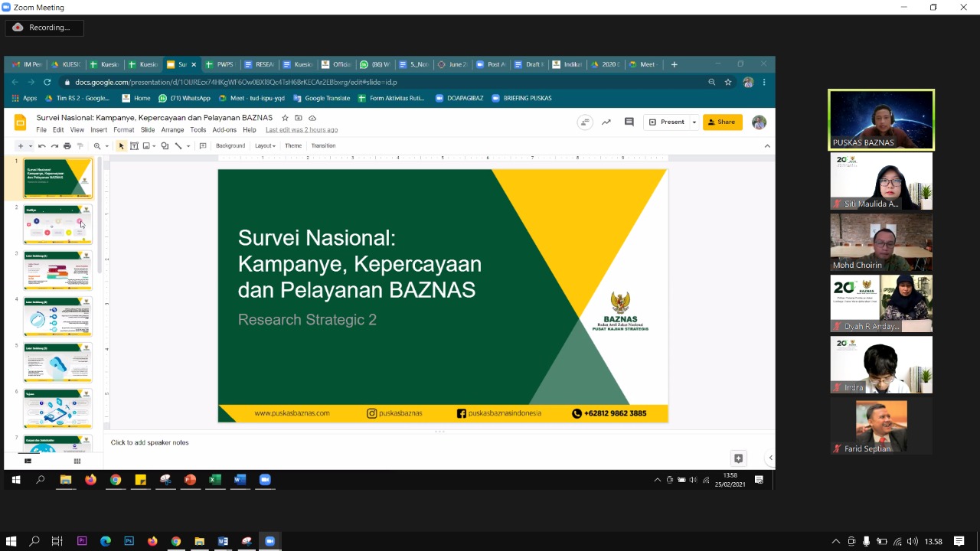Click the yellow Share button
Screen dimensions: 980x551
722,122
